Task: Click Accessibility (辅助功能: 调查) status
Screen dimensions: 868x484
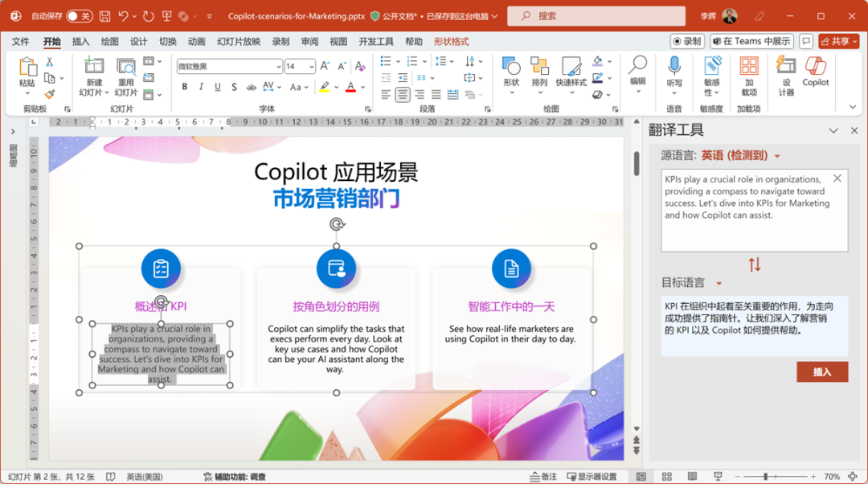Action: tap(234, 476)
